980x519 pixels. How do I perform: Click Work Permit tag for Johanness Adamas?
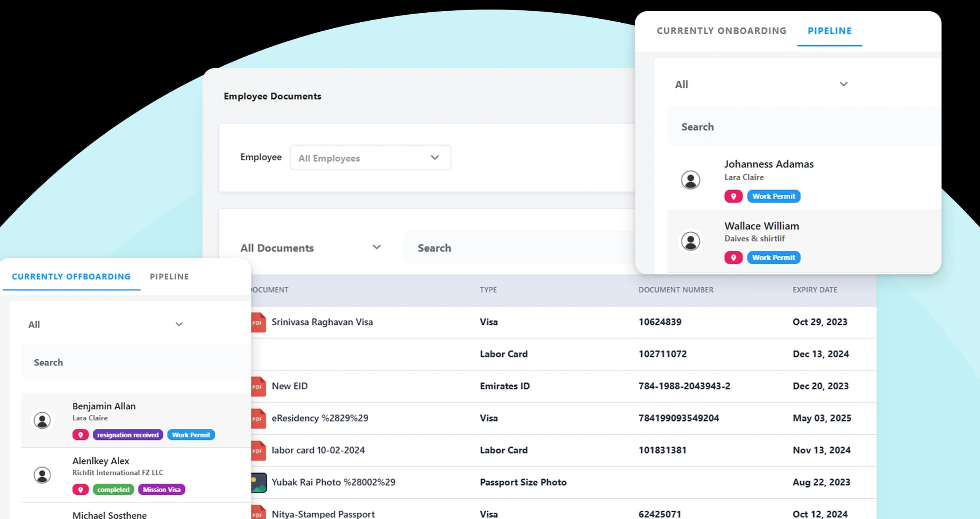(774, 196)
